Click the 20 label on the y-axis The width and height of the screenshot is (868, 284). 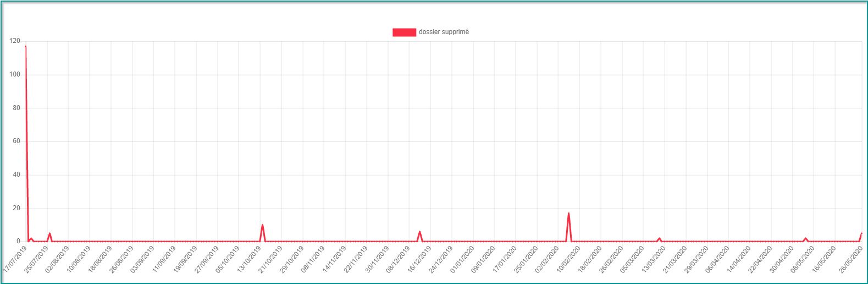pyautogui.click(x=16, y=208)
